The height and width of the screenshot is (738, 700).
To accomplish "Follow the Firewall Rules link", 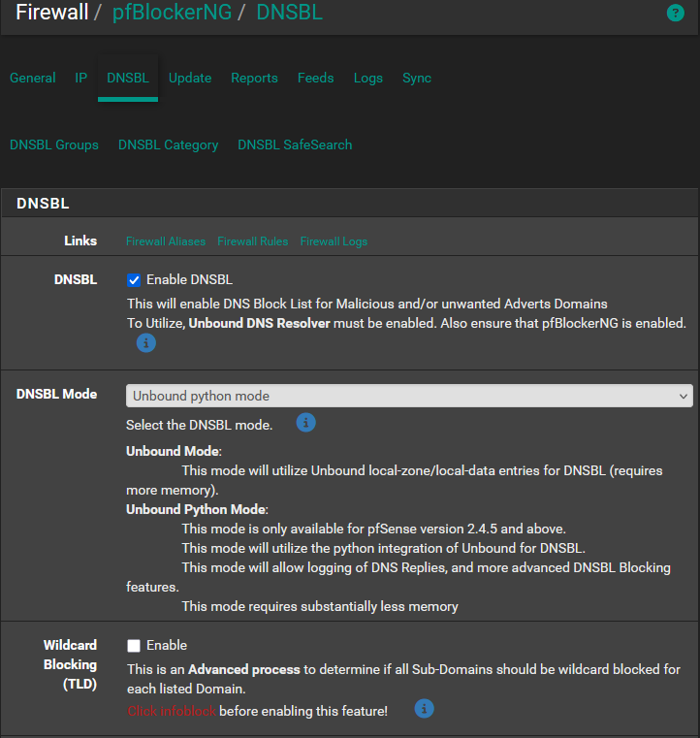I will pos(253,241).
